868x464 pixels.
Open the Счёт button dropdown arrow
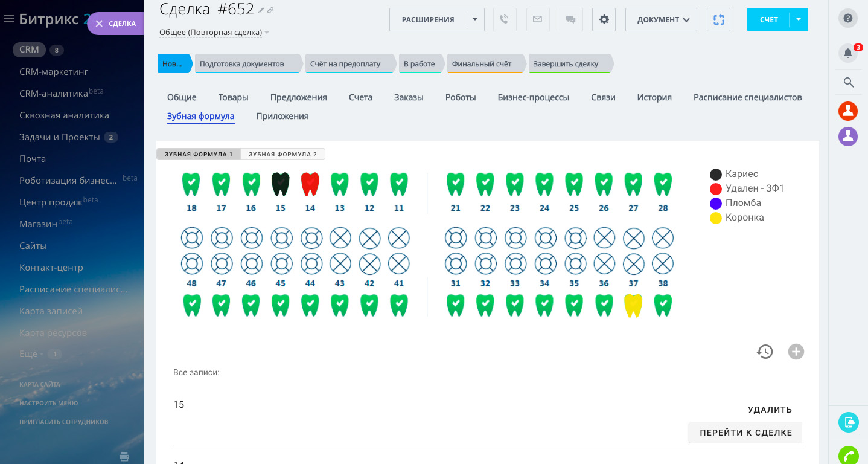(799, 19)
